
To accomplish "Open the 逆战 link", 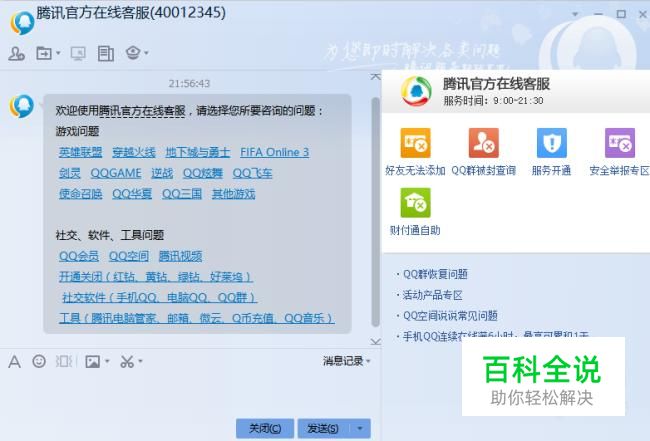I will (162, 173).
